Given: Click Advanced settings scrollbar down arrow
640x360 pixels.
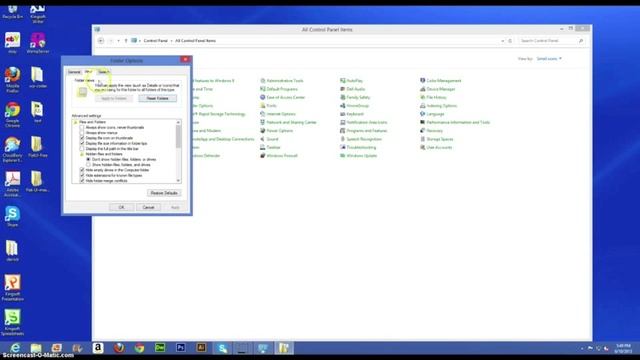Looking at the screenshot, I should (x=178, y=180).
